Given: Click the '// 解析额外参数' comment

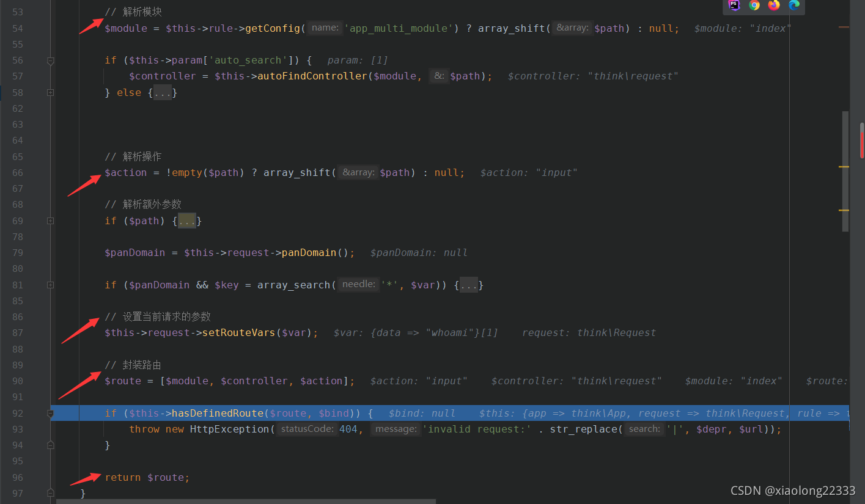Looking at the screenshot, I should pyautogui.click(x=143, y=205).
